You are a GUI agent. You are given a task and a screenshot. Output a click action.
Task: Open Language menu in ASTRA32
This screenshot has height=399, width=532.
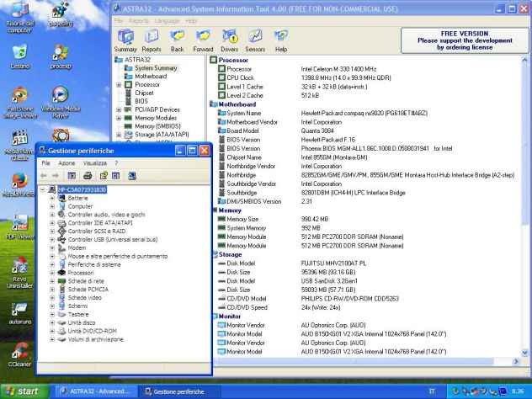click(167, 21)
